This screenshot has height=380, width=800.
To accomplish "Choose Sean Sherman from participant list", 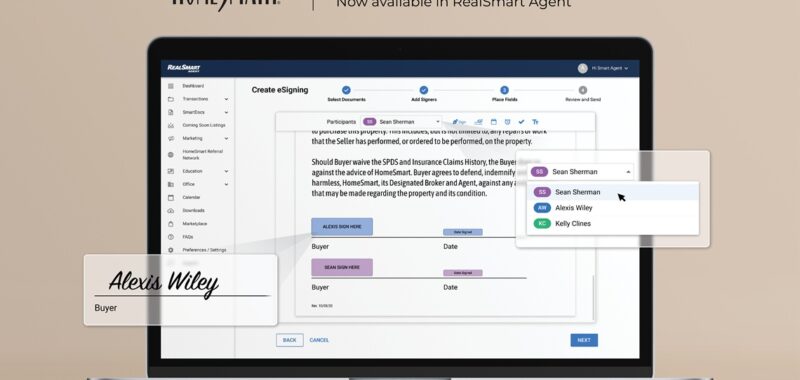I will point(613,192).
